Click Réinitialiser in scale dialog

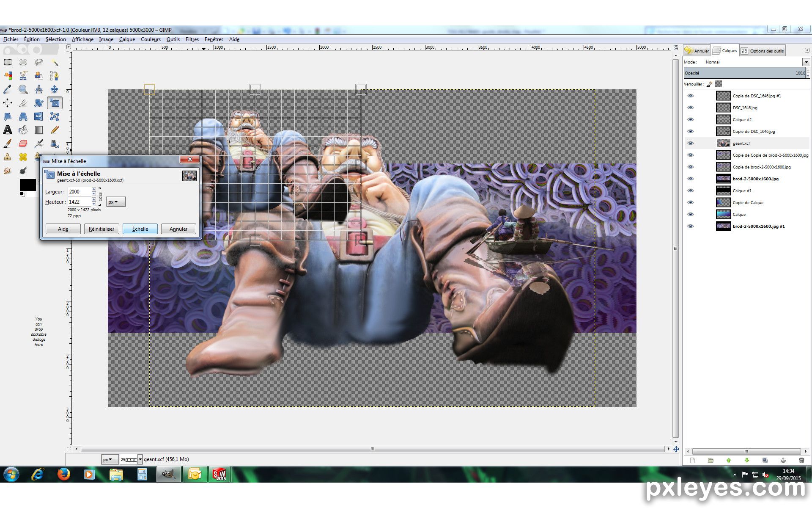pyautogui.click(x=101, y=229)
